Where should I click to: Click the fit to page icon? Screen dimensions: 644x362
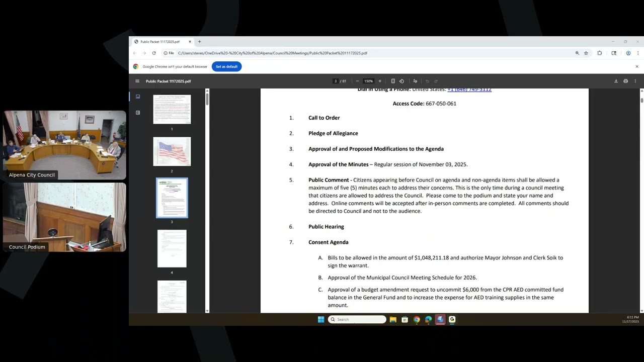tap(393, 81)
